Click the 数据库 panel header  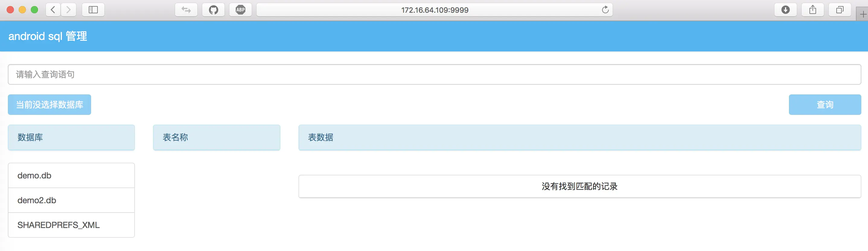[x=72, y=138]
